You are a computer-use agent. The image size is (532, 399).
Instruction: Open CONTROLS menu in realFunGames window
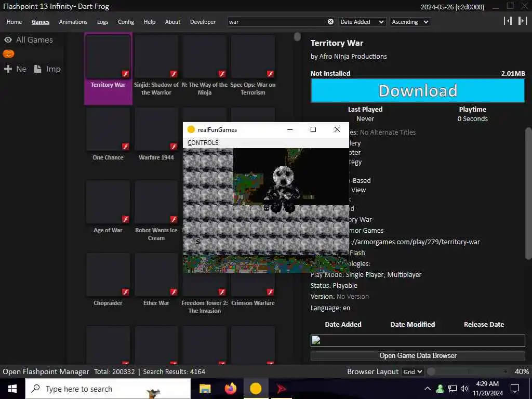click(x=203, y=142)
